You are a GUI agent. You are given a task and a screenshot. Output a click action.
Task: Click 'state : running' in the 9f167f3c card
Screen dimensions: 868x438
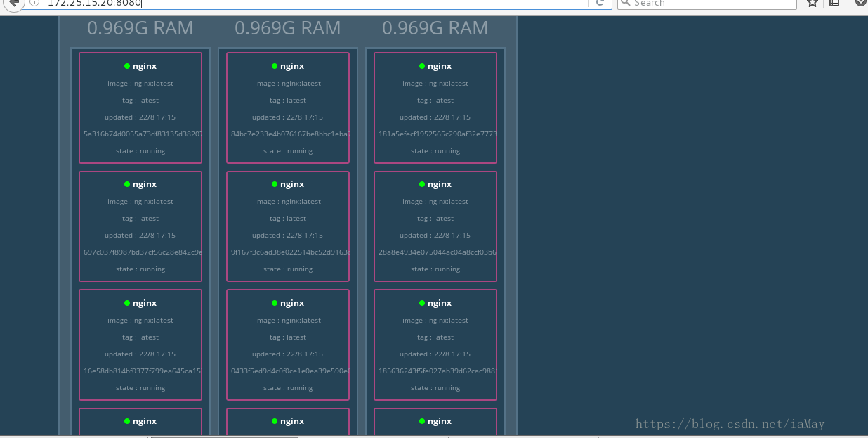pyautogui.click(x=288, y=269)
